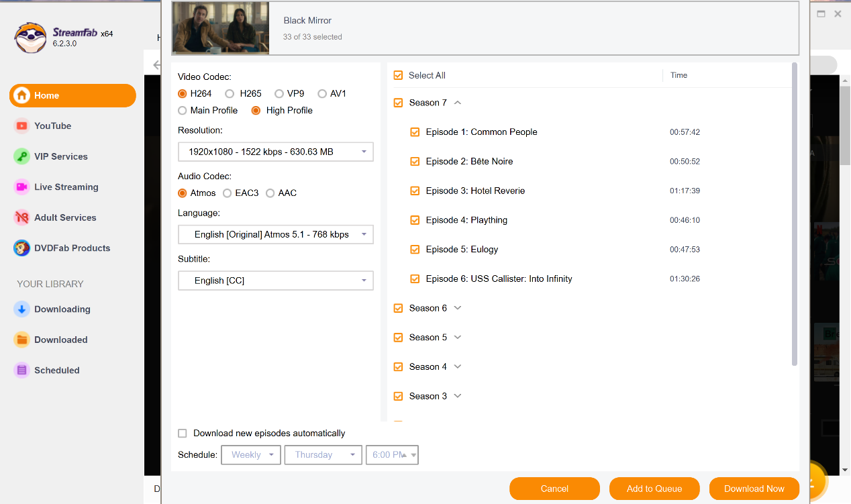The height and width of the screenshot is (504, 851).
Task: Open the Weekly schedule dropdown
Action: tap(251, 454)
